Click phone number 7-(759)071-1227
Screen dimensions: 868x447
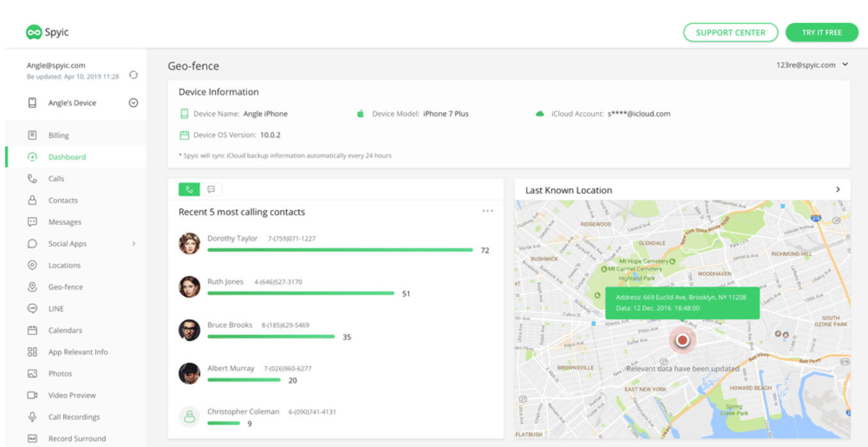(x=292, y=239)
